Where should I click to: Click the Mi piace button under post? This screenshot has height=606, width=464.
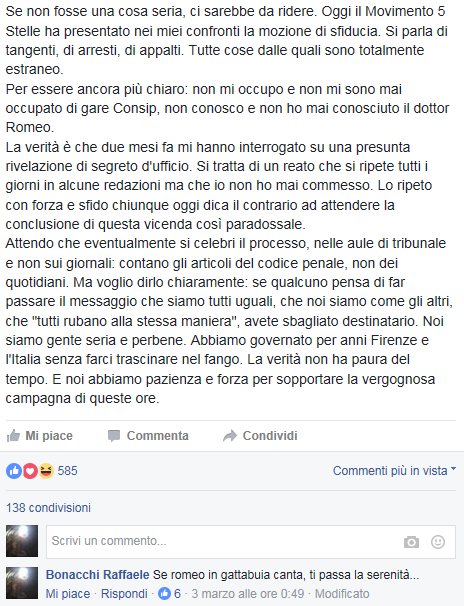(40, 436)
